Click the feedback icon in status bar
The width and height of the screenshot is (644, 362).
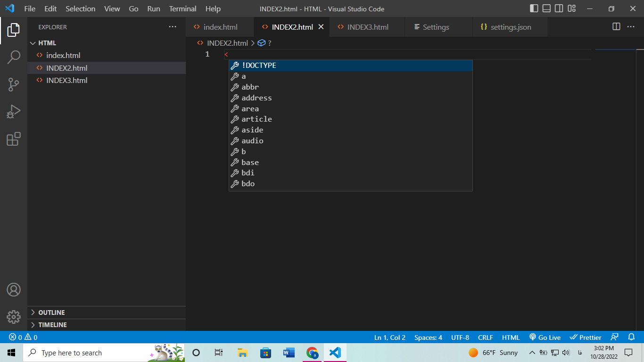(x=614, y=337)
